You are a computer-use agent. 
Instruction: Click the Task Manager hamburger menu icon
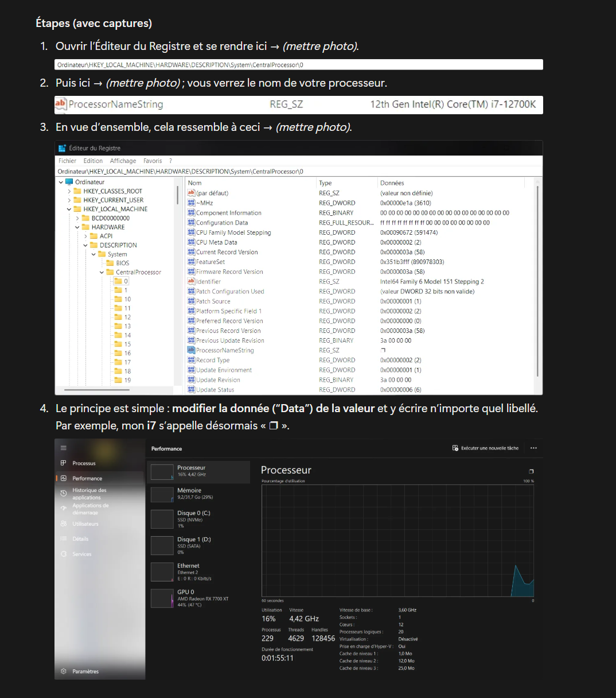click(64, 448)
